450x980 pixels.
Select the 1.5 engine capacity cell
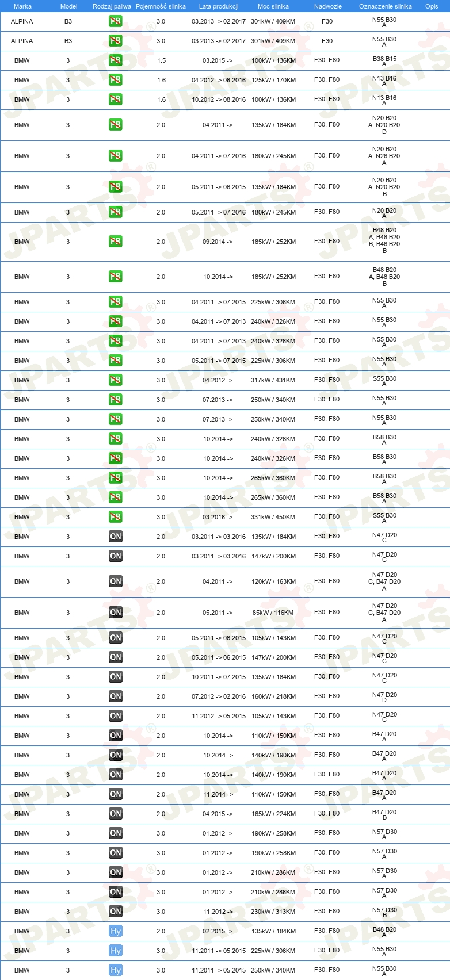coord(161,60)
